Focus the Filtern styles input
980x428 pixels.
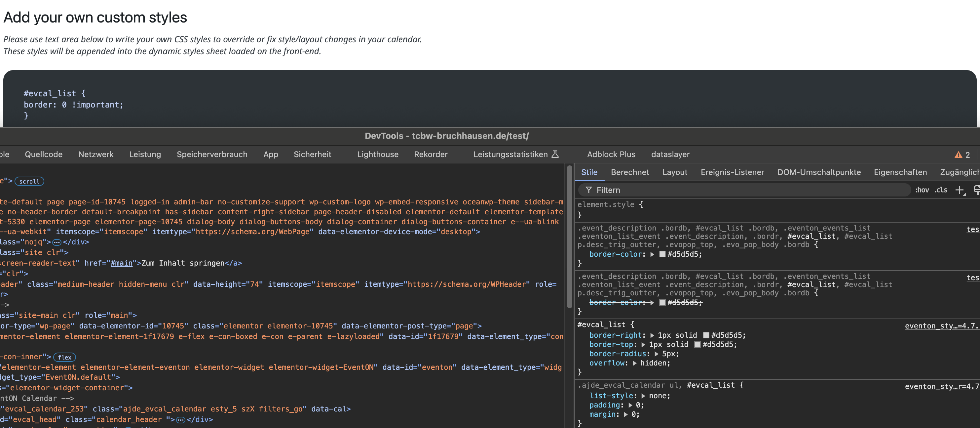click(744, 190)
